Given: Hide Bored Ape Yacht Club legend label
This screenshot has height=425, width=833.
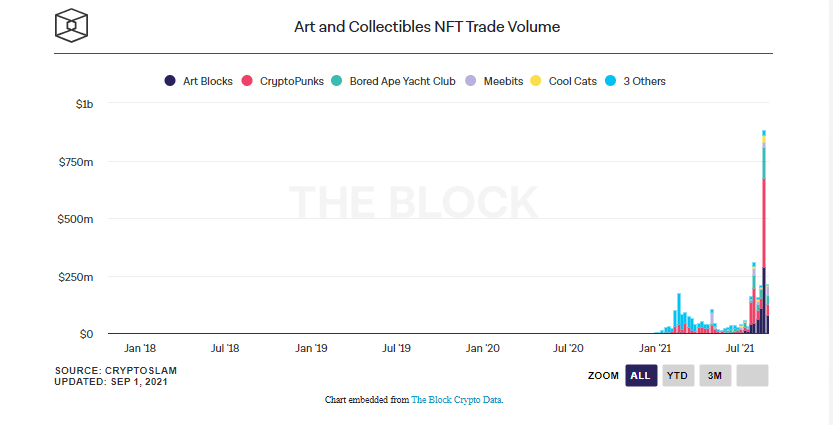Looking at the screenshot, I should click(x=403, y=81).
